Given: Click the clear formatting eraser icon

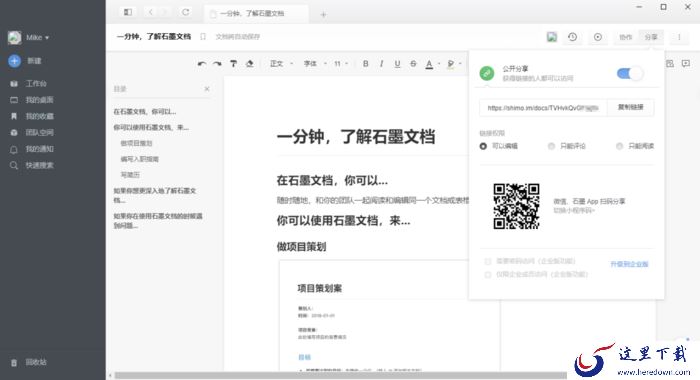Looking at the screenshot, I should (x=250, y=64).
